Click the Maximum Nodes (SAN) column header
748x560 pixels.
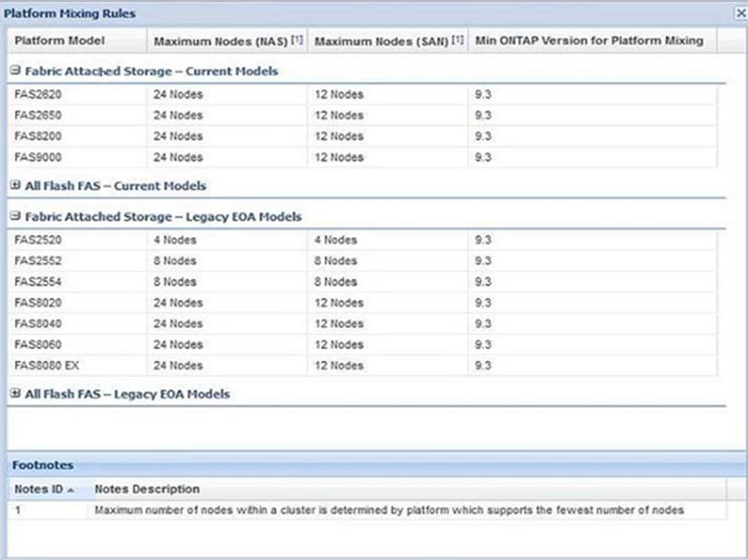click(x=381, y=41)
